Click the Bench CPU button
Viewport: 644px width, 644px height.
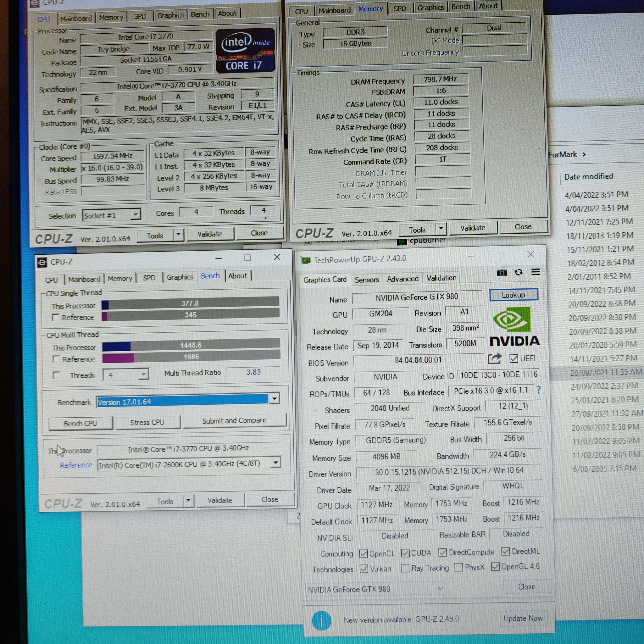(80, 423)
